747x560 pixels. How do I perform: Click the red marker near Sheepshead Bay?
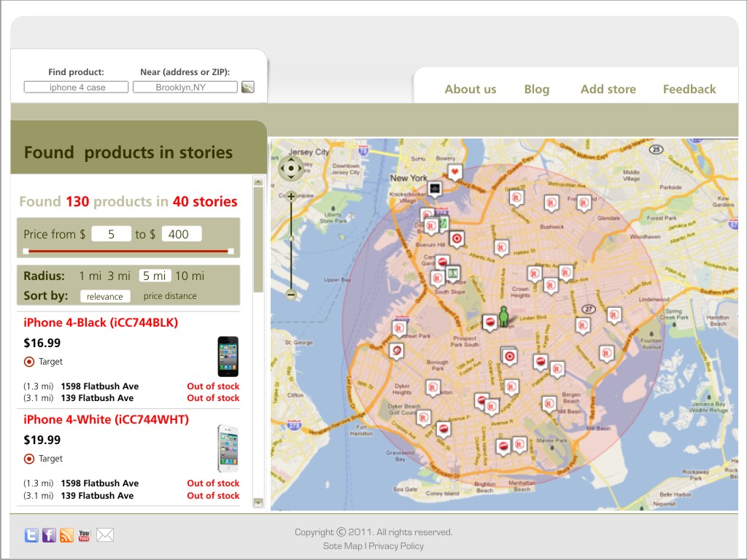503,447
